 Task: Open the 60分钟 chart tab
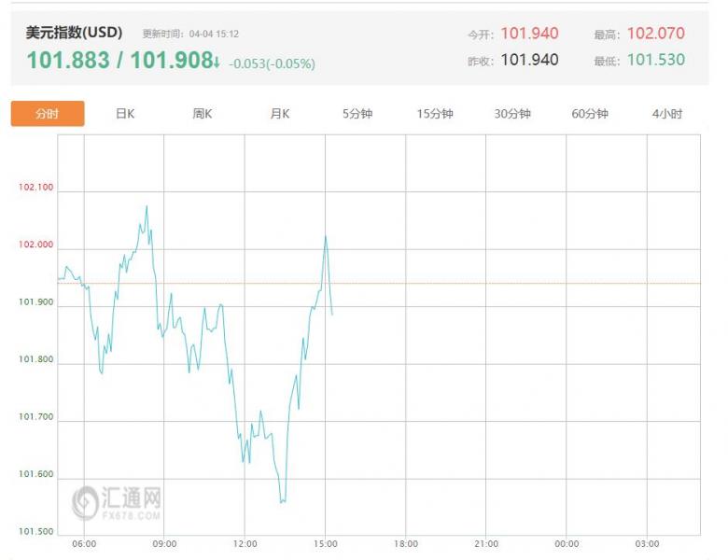coord(590,114)
